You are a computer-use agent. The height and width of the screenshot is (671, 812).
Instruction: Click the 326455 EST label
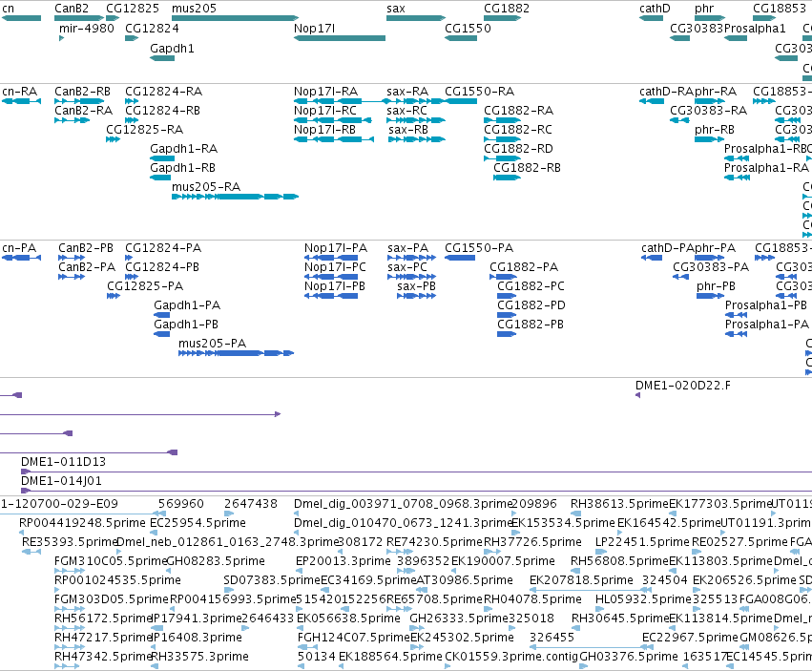[552, 637]
